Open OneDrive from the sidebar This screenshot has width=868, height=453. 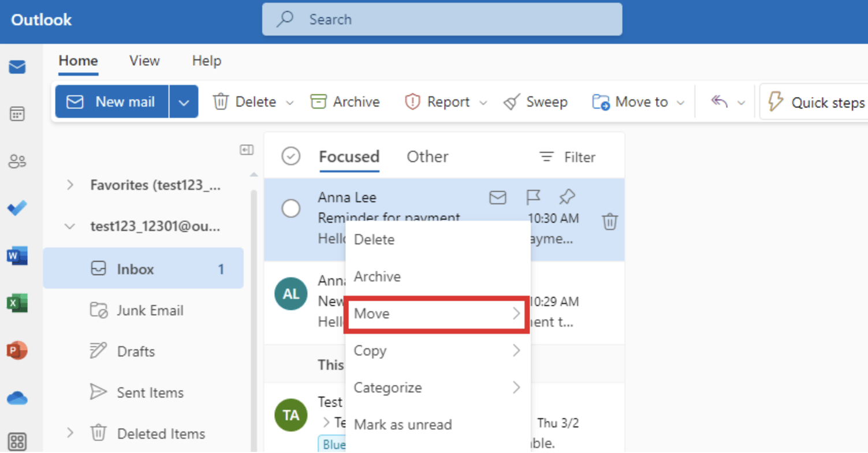tap(17, 398)
